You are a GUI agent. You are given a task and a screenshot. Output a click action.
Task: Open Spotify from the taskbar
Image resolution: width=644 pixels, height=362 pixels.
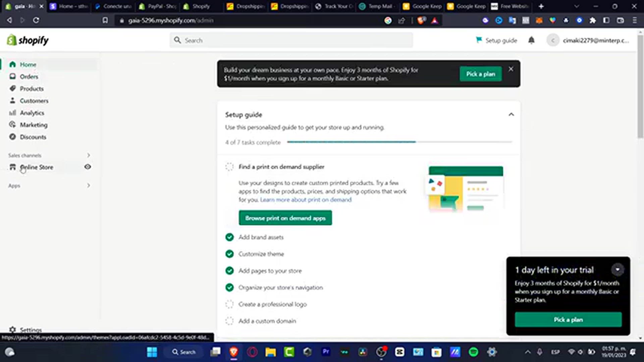(473, 352)
